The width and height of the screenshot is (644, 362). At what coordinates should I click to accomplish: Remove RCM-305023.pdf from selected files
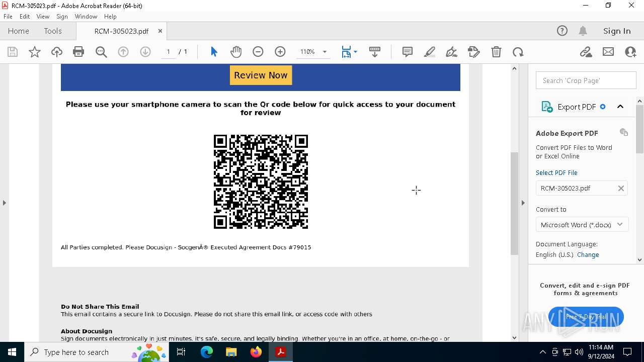[x=621, y=188]
